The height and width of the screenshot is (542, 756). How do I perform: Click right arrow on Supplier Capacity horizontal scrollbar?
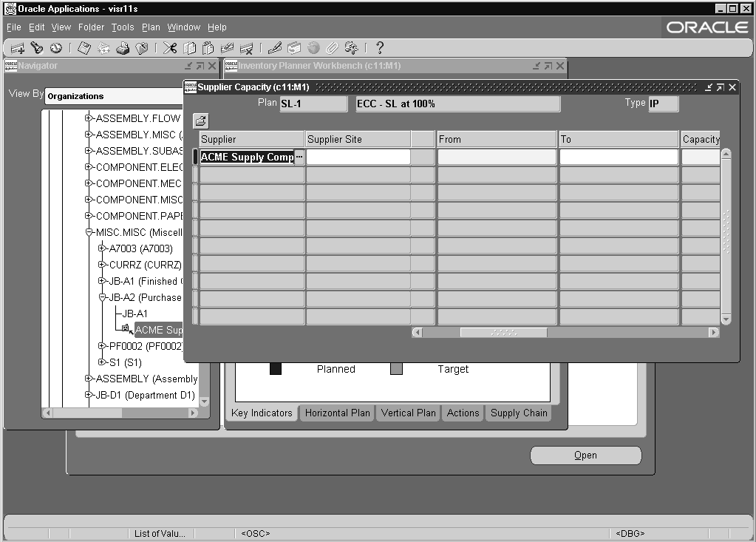714,333
